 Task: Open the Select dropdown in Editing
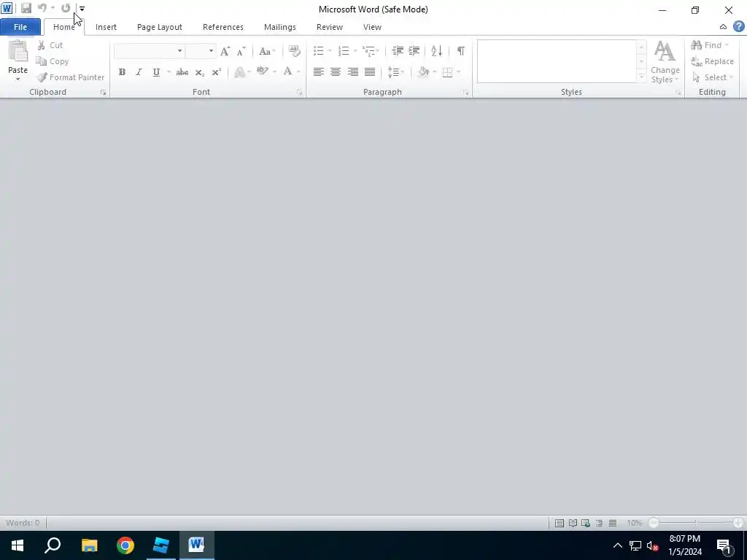coord(713,77)
